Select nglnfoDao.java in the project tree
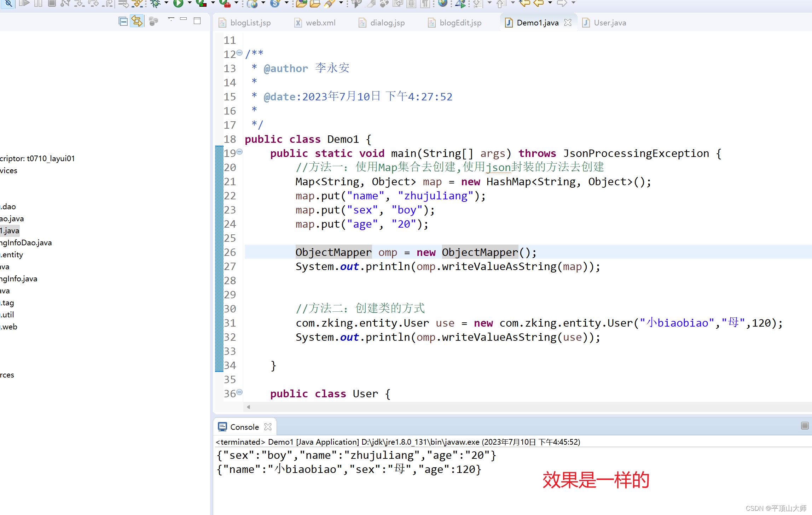Image resolution: width=812 pixels, height=515 pixels. [x=26, y=242]
